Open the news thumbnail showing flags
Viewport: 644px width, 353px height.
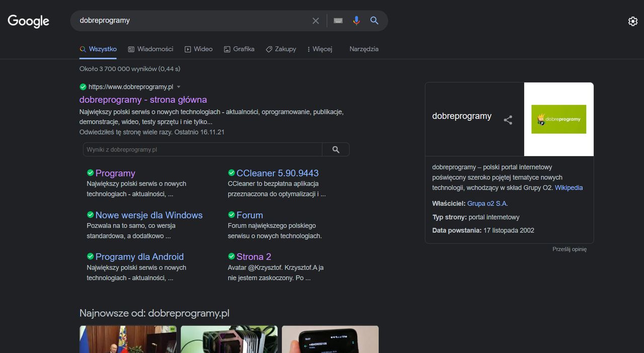click(x=128, y=339)
